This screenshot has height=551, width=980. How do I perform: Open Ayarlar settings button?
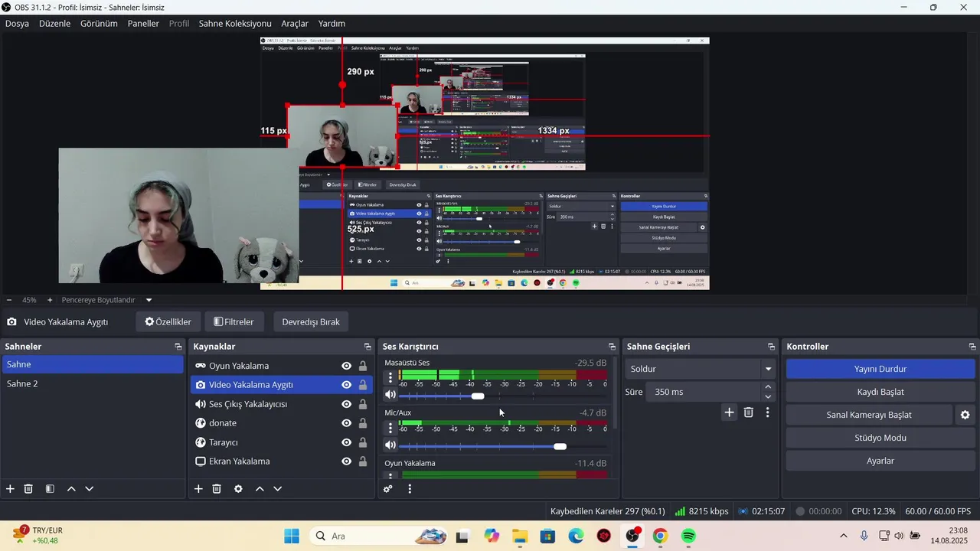coord(880,461)
